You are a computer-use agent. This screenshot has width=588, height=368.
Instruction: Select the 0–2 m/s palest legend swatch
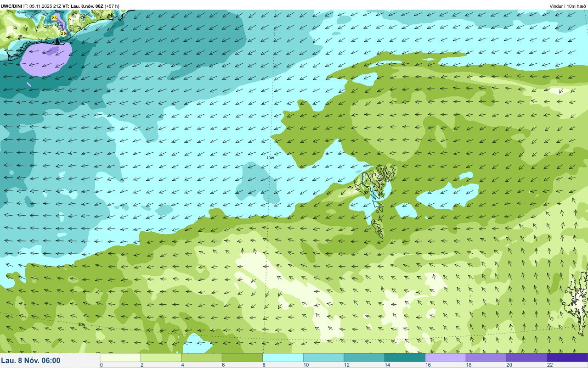click(x=120, y=357)
